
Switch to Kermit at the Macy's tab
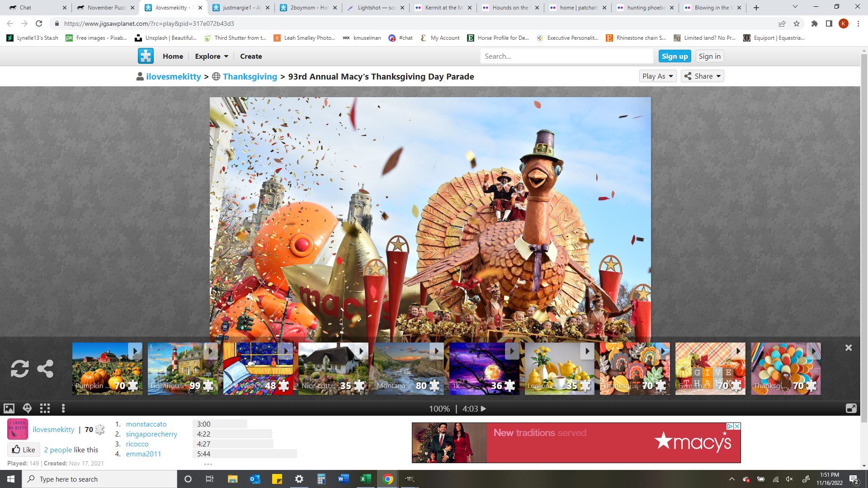[x=443, y=8]
